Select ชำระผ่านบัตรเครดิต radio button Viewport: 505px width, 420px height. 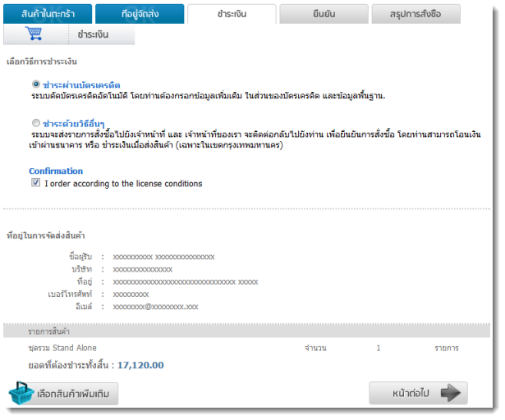point(35,84)
